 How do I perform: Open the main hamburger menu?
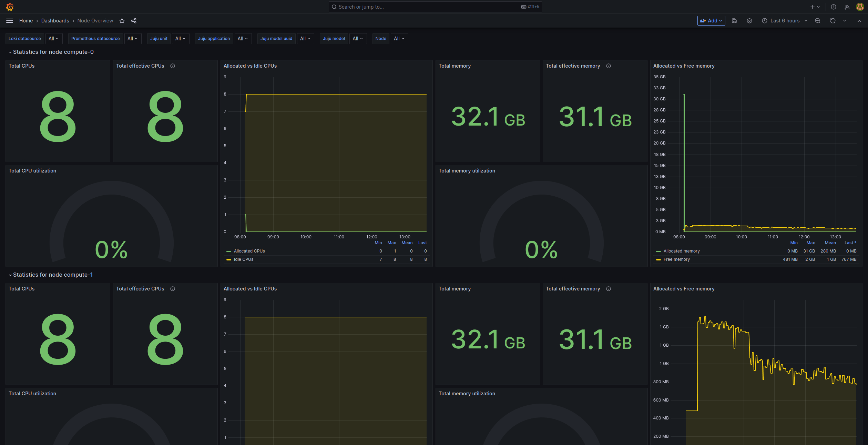click(10, 21)
